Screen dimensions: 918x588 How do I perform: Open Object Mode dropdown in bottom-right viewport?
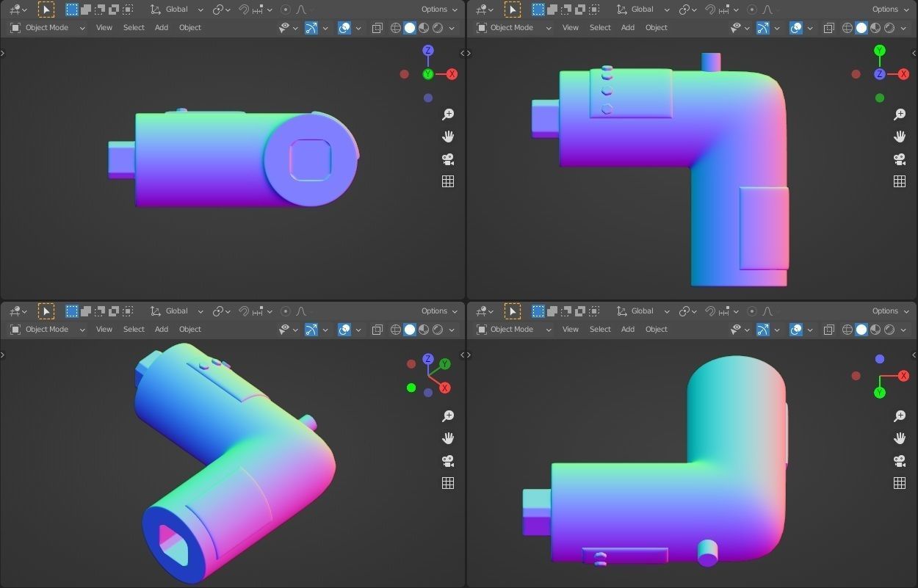pyautogui.click(x=514, y=330)
